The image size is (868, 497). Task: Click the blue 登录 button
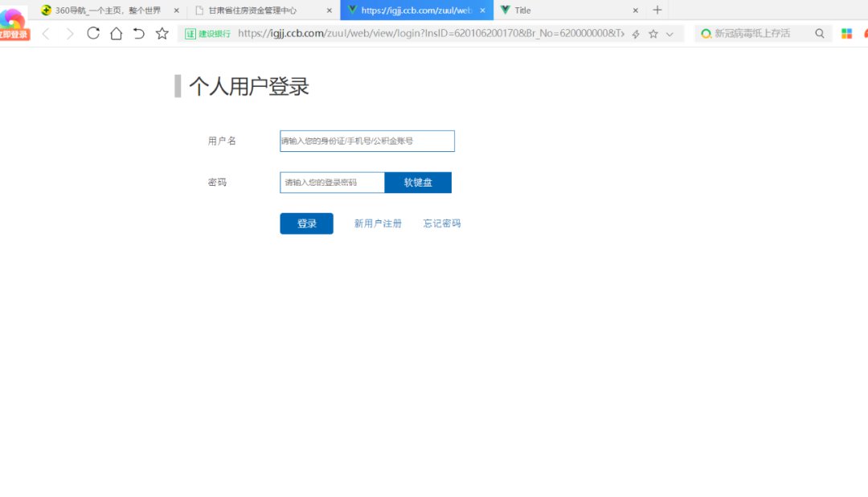coord(306,224)
